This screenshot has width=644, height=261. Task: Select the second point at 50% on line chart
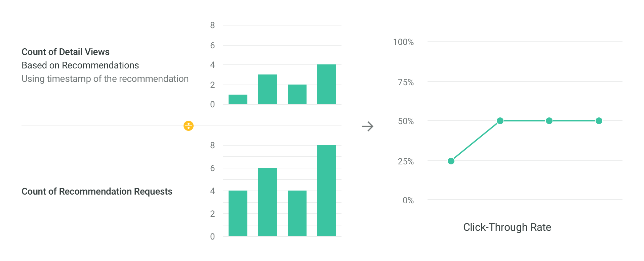tap(500, 121)
